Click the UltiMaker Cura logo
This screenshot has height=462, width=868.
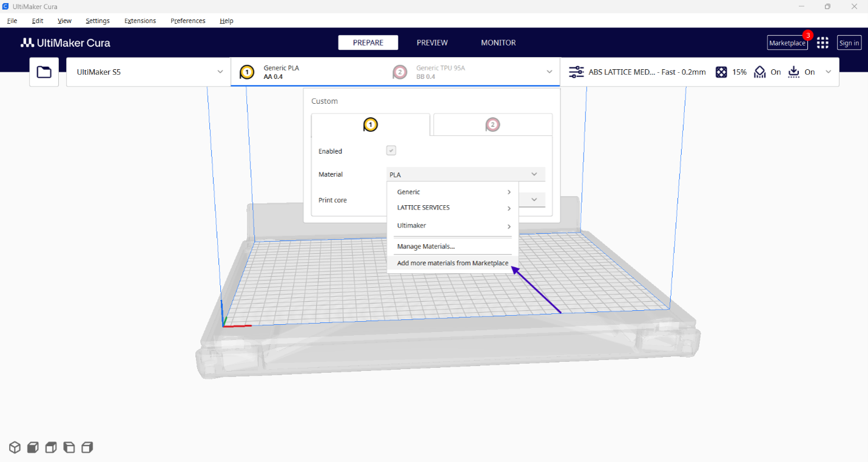point(66,42)
